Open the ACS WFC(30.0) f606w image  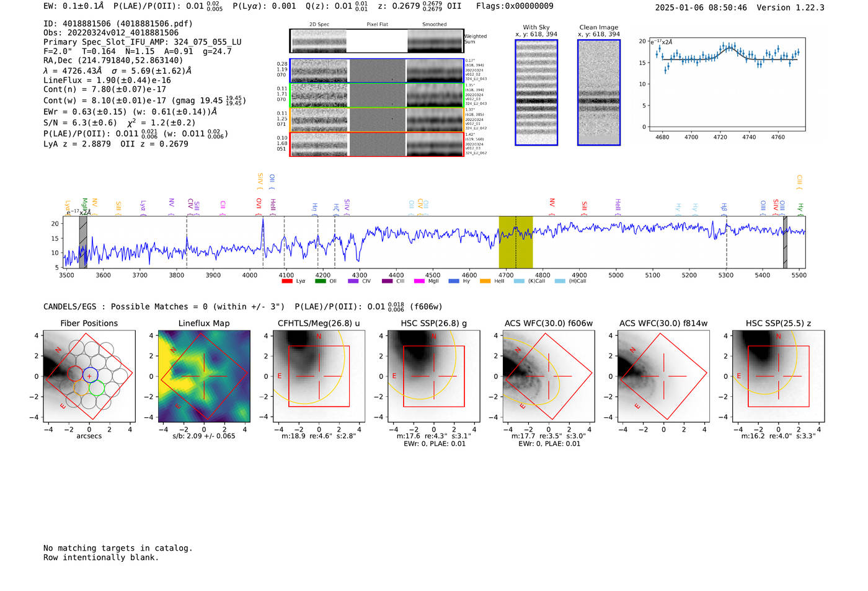[x=548, y=376]
